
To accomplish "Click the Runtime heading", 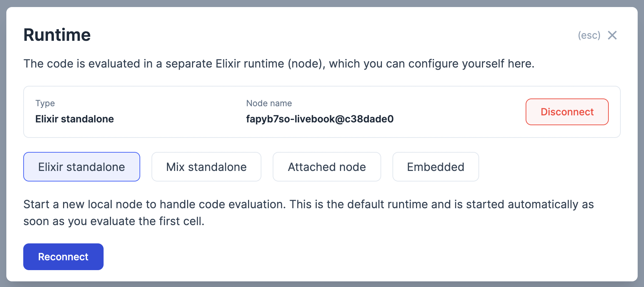I will 57,34.
